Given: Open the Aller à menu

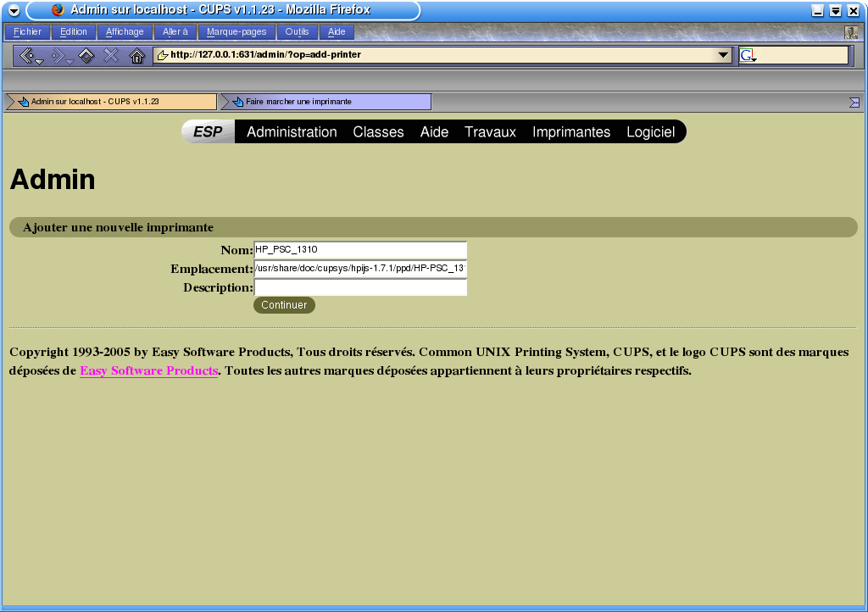Looking at the screenshot, I should coord(175,32).
